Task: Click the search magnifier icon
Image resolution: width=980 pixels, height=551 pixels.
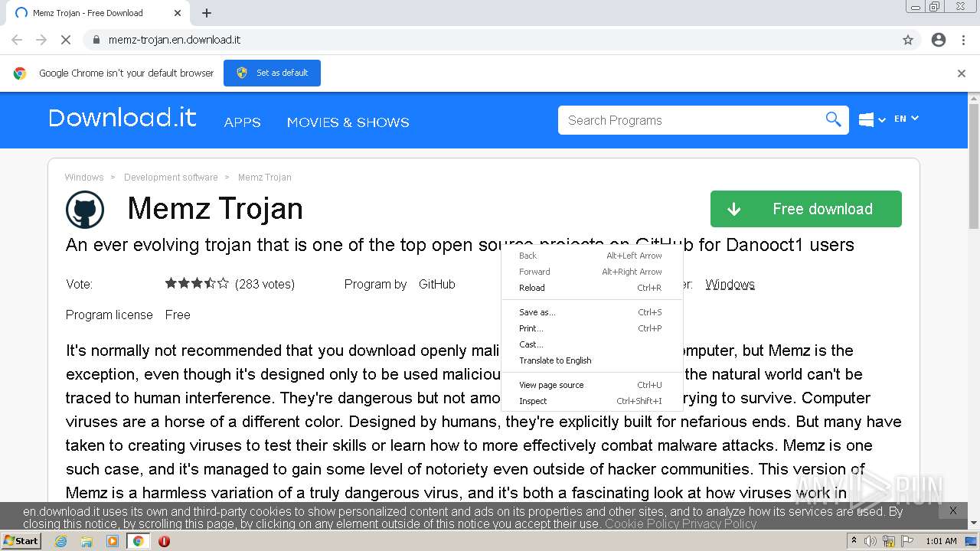Action: click(x=833, y=119)
